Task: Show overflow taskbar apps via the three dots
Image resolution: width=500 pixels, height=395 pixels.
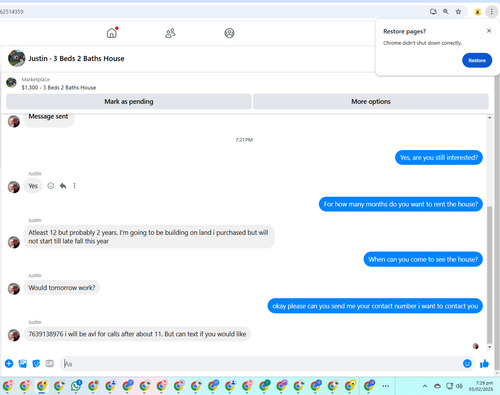Action: click(386, 386)
